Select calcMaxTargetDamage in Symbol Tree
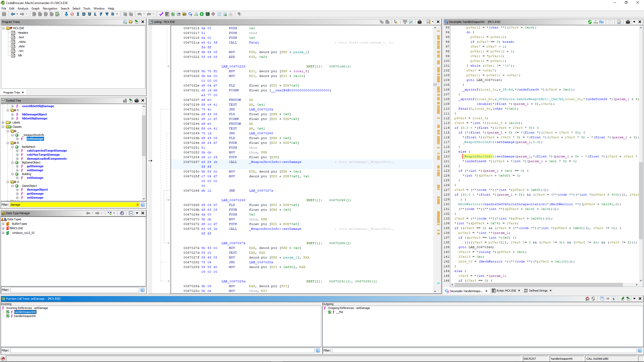The width and height of the screenshot is (644, 362). tap(43, 155)
